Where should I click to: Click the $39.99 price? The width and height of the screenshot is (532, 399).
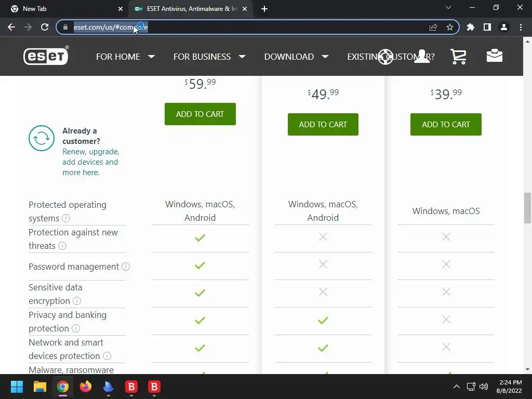[x=446, y=95]
